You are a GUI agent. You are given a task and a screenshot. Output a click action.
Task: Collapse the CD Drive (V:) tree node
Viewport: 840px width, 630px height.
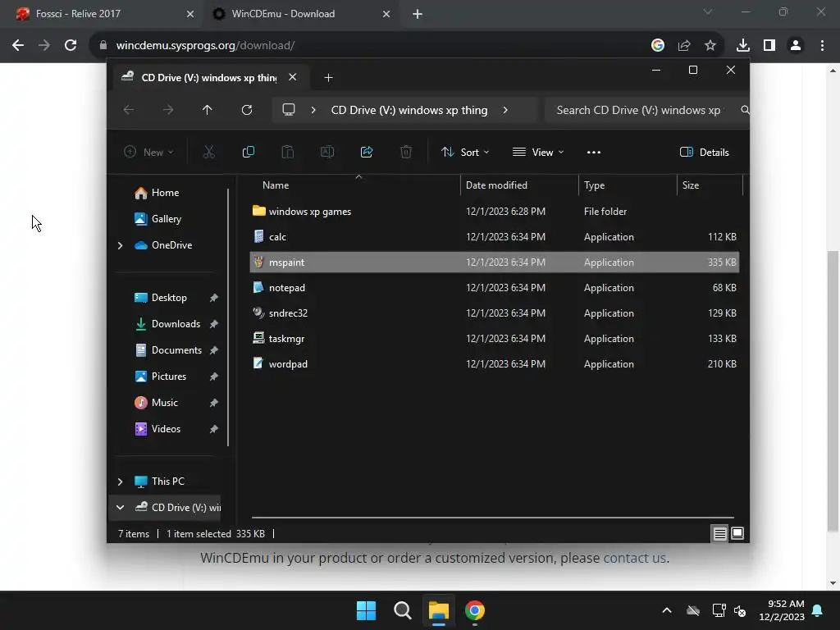click(120, 507)
